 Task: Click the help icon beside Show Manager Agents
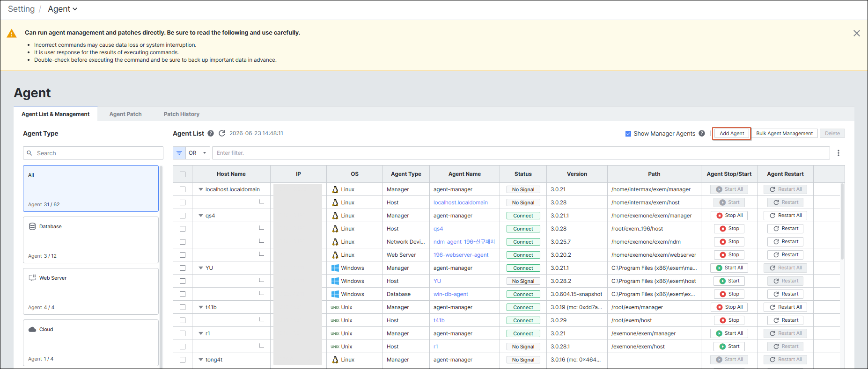pyautogui.click(x=702, y=133)
